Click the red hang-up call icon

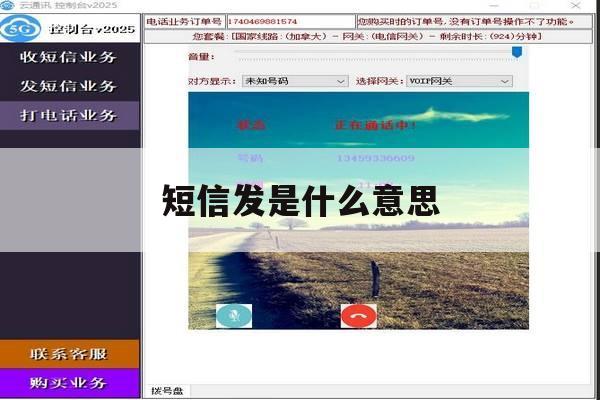pyautogui.click(x=359, y=316)
